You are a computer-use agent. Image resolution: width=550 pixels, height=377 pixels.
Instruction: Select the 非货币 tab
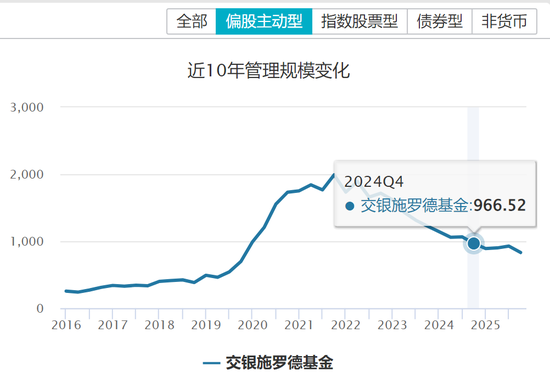(504, 21)
